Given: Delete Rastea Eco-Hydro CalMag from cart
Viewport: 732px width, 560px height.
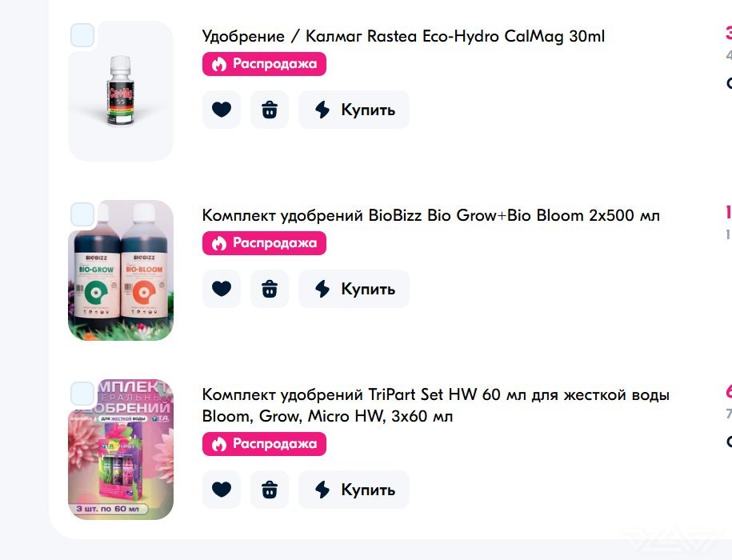Looking at the screenshot, I should pos(270,110).
